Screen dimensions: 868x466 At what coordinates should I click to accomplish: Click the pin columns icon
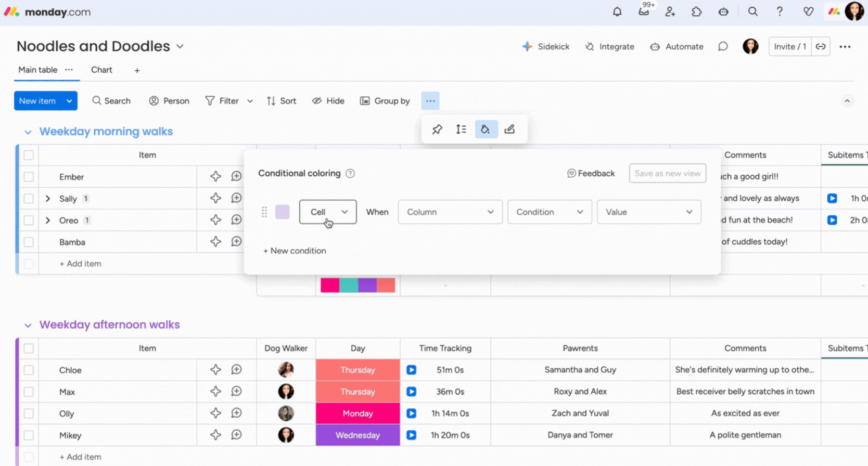pos(437,130)
